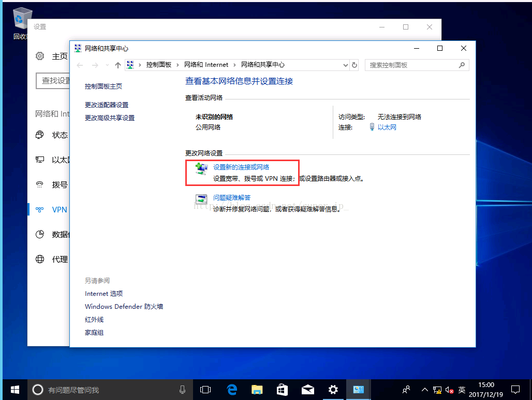Select VPN in Settings sidebar
This screenshot has height=400, width=532.
[60, 210]
